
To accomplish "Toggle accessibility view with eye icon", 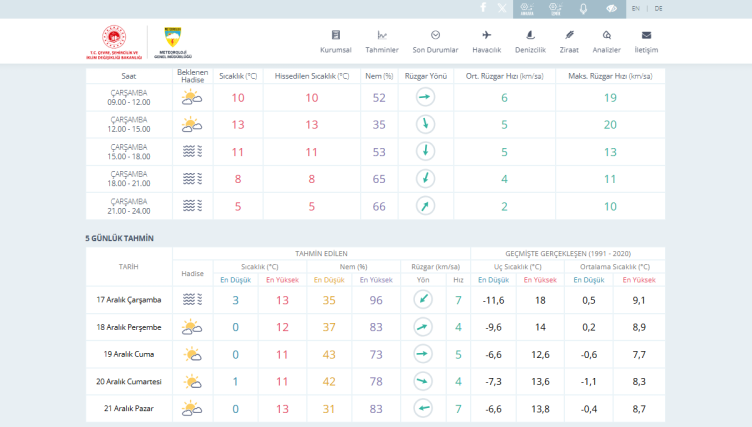I will point(611,8).
